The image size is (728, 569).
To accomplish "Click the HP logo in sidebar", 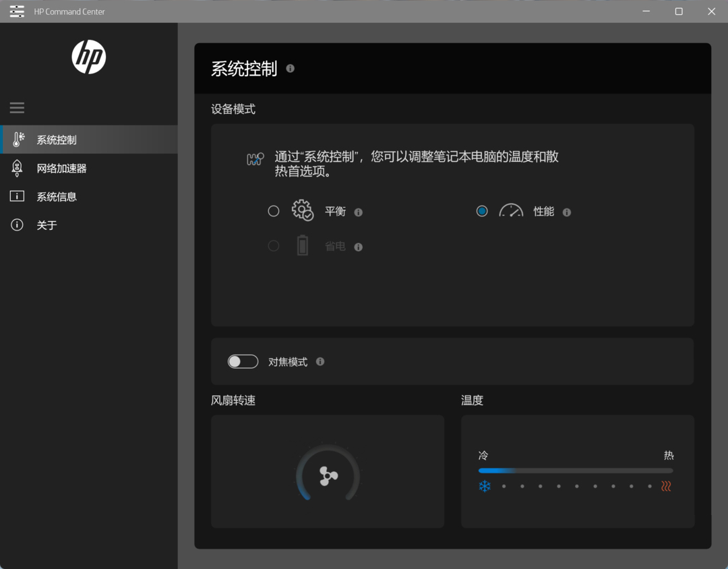I will point(89,57).
